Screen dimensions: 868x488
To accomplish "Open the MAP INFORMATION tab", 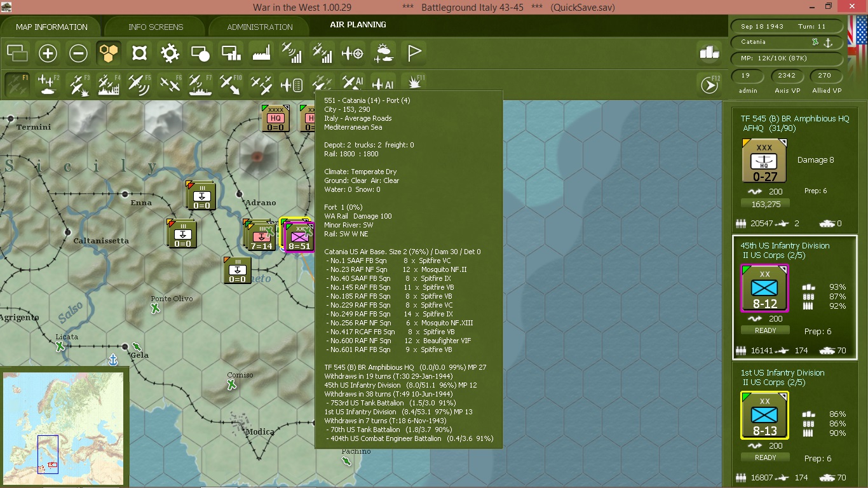I will (51, 27).
